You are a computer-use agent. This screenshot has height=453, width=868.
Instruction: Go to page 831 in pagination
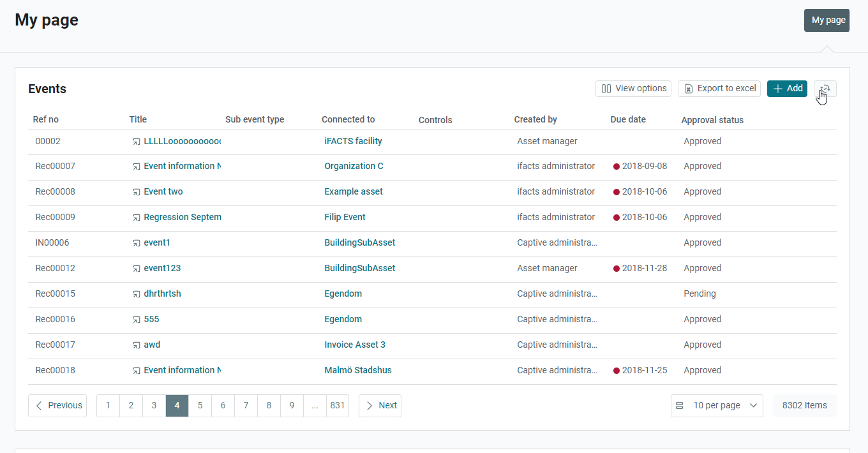(x=338, y=405)
